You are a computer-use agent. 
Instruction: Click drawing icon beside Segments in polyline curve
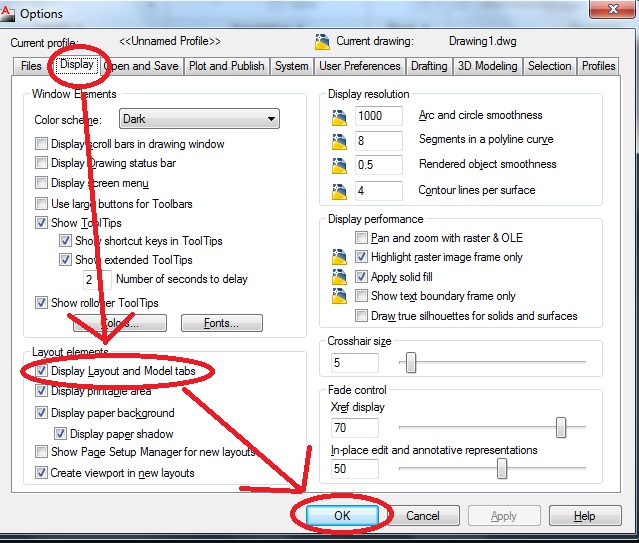pos(339,141)
